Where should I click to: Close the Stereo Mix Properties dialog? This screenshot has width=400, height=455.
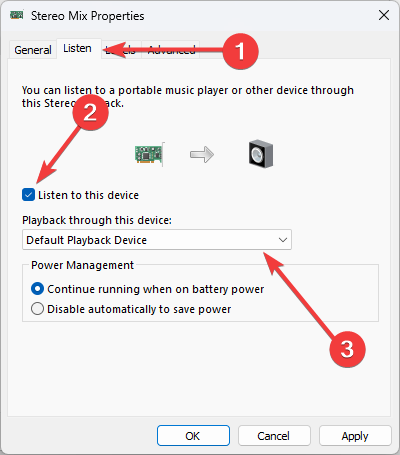384,15
